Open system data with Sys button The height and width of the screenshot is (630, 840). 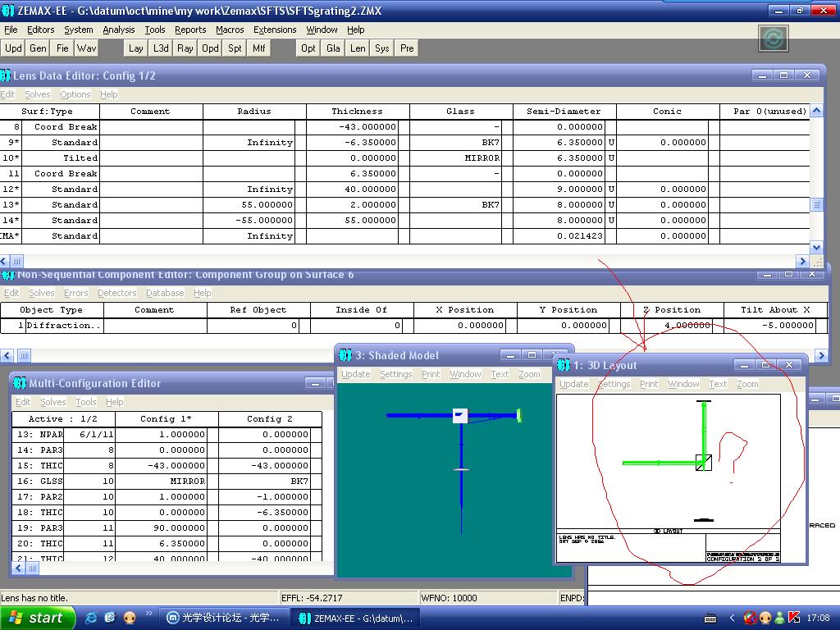point(382,48)
